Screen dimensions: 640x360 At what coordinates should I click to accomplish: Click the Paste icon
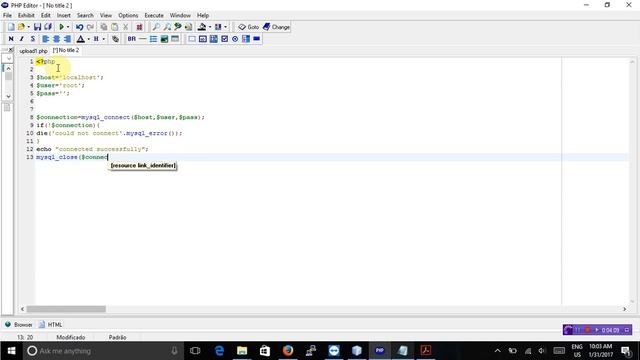pos(115,27)
